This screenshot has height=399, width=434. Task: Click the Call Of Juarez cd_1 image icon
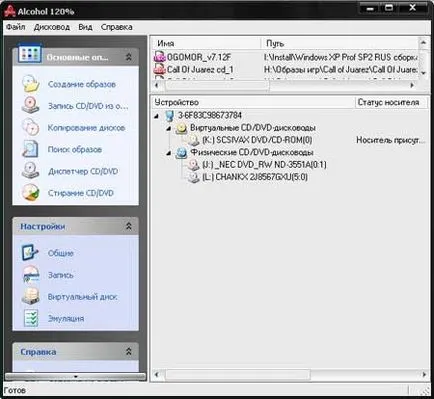[x=159, y=69]
